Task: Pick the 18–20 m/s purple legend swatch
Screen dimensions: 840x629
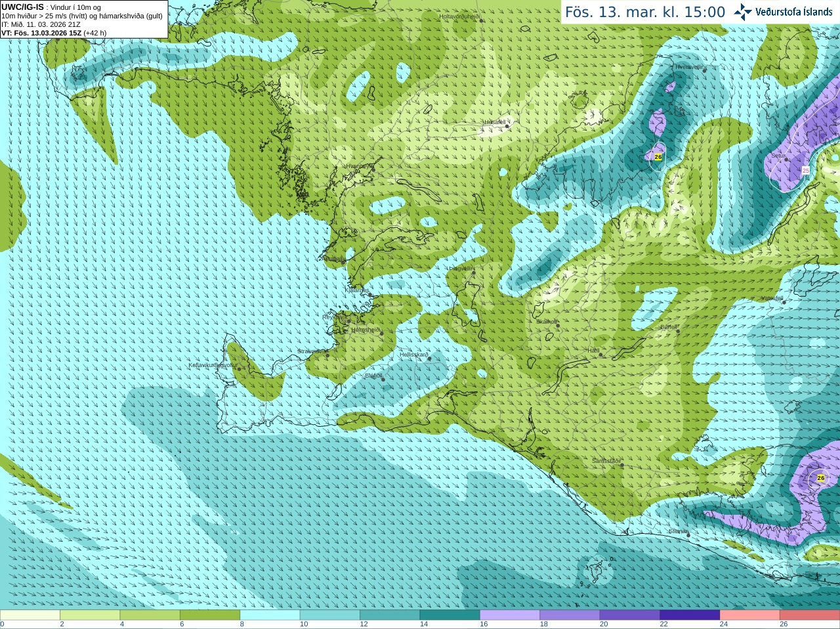Action: point(570,615)
